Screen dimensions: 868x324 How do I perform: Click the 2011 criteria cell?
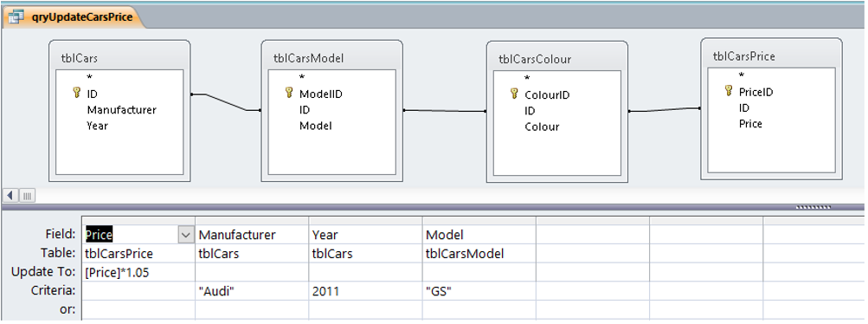365,290
